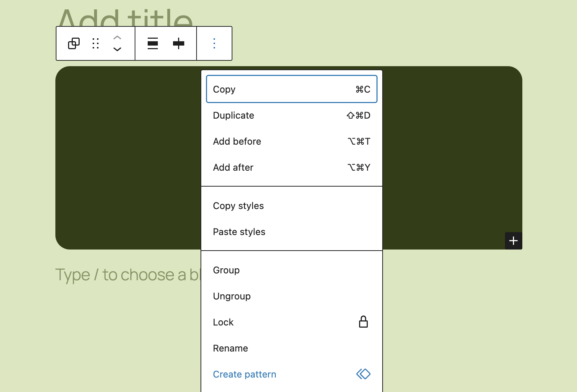Image resolution: width=577 pixels, height=392 pixels.
Task: Open the Group block type switcher
Action: tap(74, 43)
